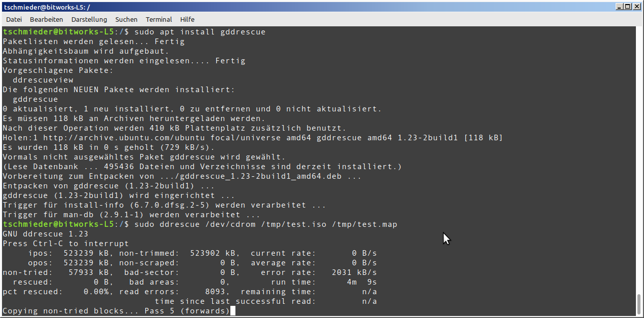Screen dimensions: 644x318
Task: Open the Hilfe menu
Action: coord(187,19)
